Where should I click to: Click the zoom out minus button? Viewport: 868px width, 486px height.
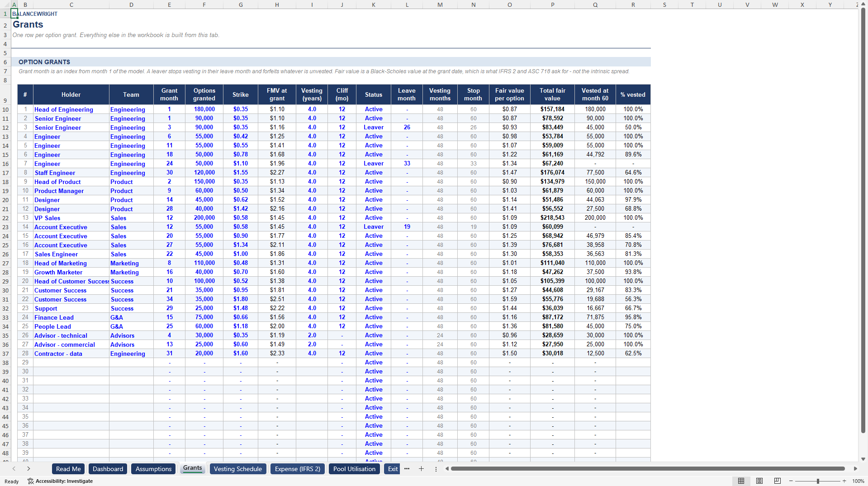792,481
